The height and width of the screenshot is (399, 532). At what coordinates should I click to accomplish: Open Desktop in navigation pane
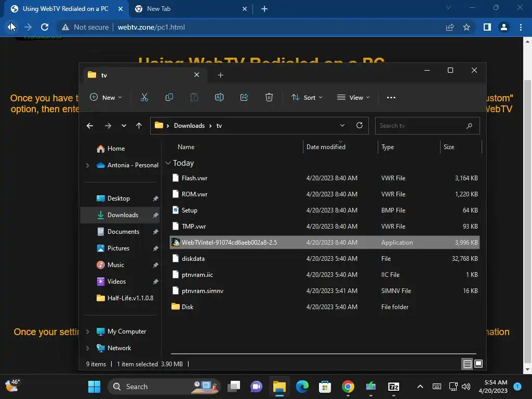(120, 198)
